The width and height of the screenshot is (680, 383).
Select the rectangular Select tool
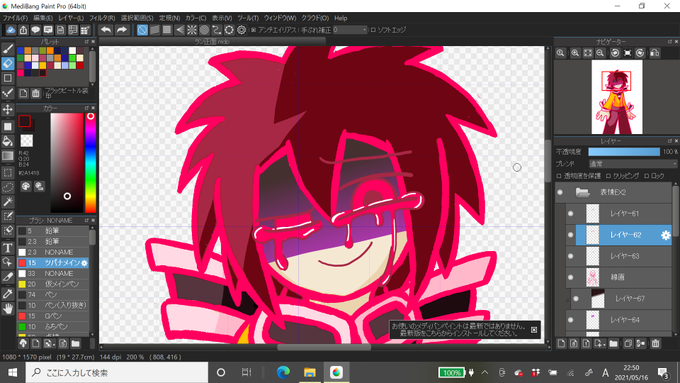tap(8, 172)
